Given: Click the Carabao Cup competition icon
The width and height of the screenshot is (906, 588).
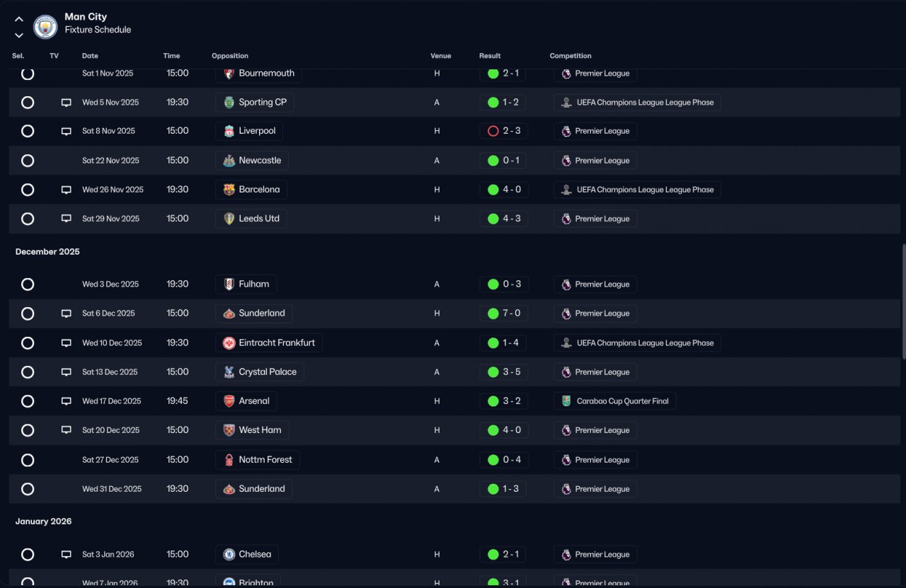Looking at the screenshot, I should tap(566, 401).
